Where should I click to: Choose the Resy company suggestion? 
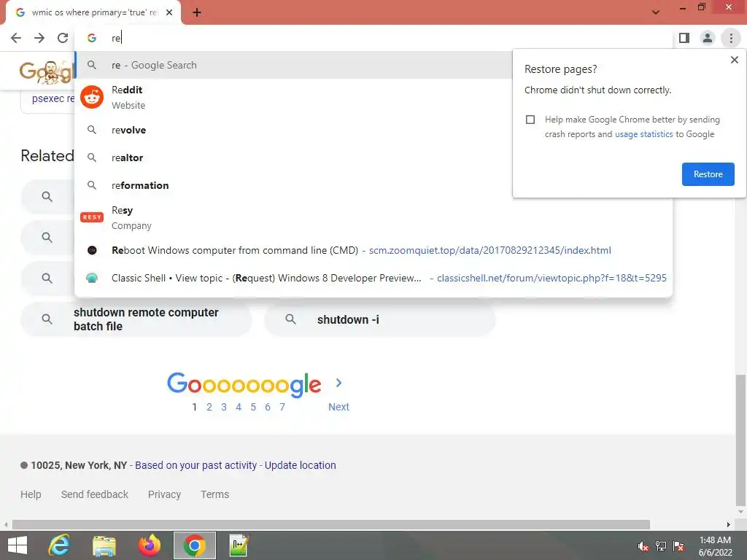[373, 217]
